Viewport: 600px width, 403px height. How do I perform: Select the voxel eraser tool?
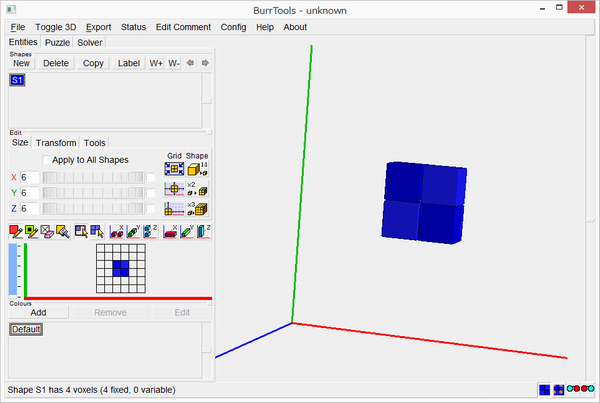coord(47,232)
